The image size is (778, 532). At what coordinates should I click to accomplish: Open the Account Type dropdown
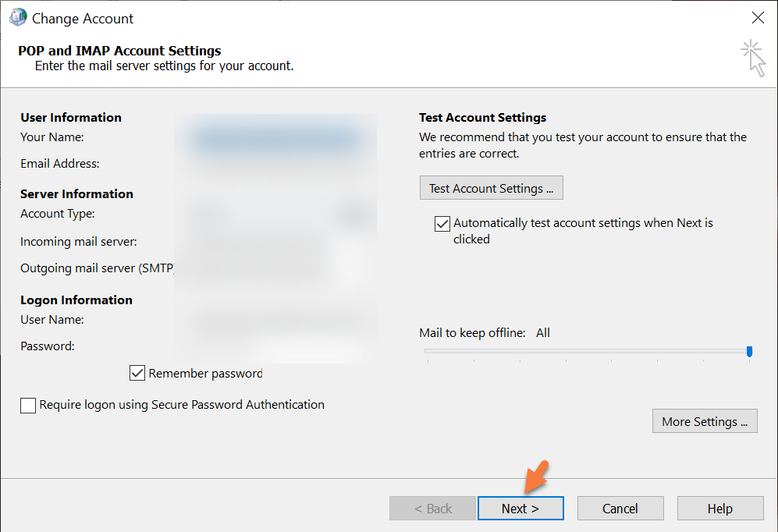click(275, 215)
